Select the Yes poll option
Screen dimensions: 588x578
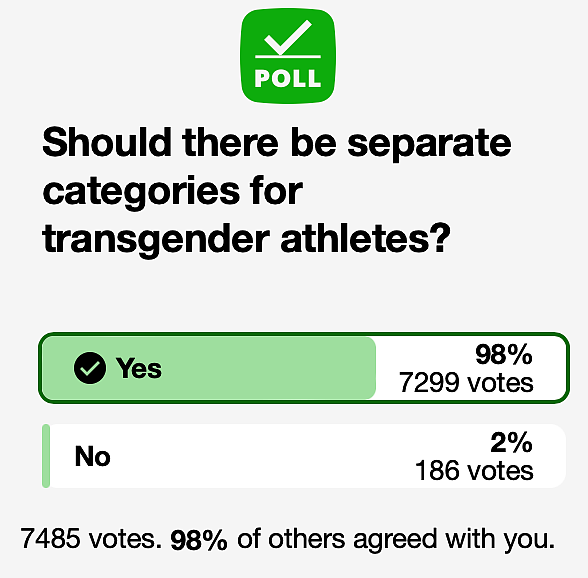(304, 368)
